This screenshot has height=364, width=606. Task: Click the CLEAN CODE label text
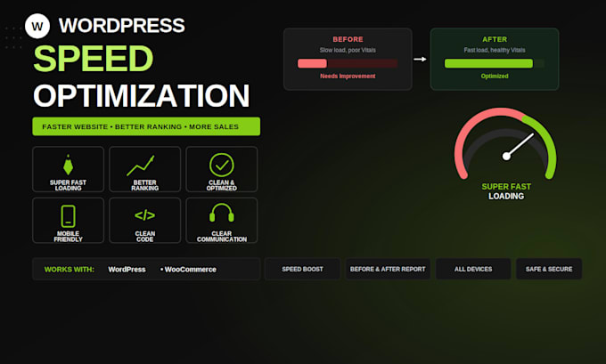145,237
